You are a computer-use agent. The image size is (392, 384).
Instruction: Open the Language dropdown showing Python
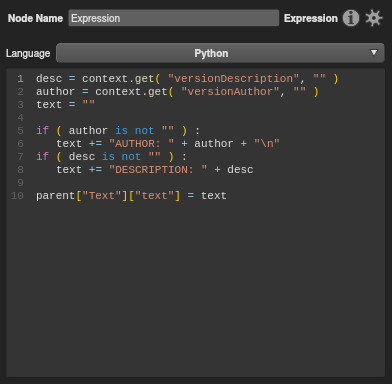(220, 53)
